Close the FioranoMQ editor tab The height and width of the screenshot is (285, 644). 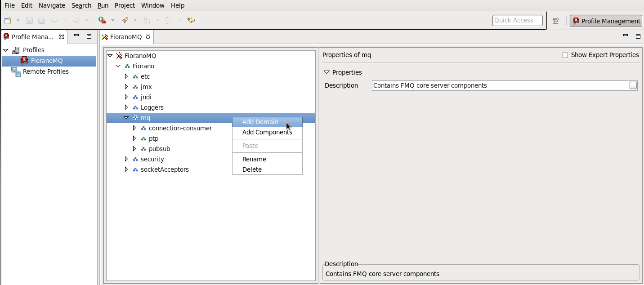pyautogui.click(x=148, y=37)
